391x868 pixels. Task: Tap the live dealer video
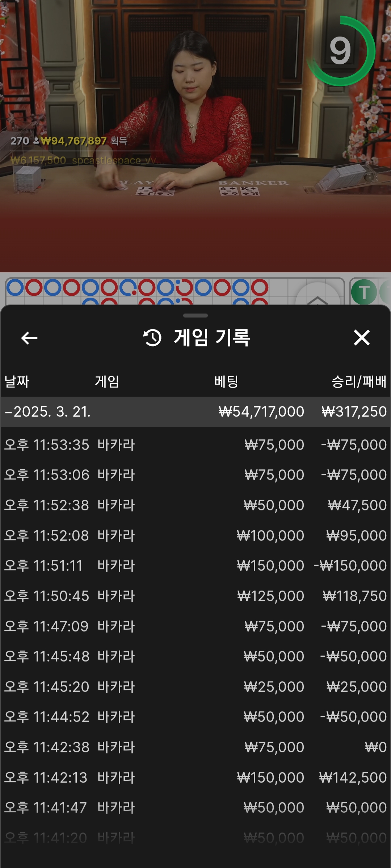[195, 136]
